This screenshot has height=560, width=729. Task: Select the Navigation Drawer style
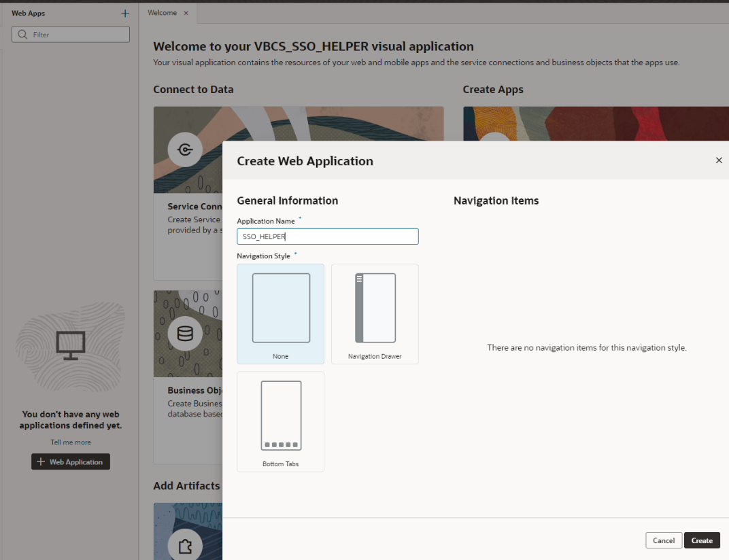[x=375, y=313]
